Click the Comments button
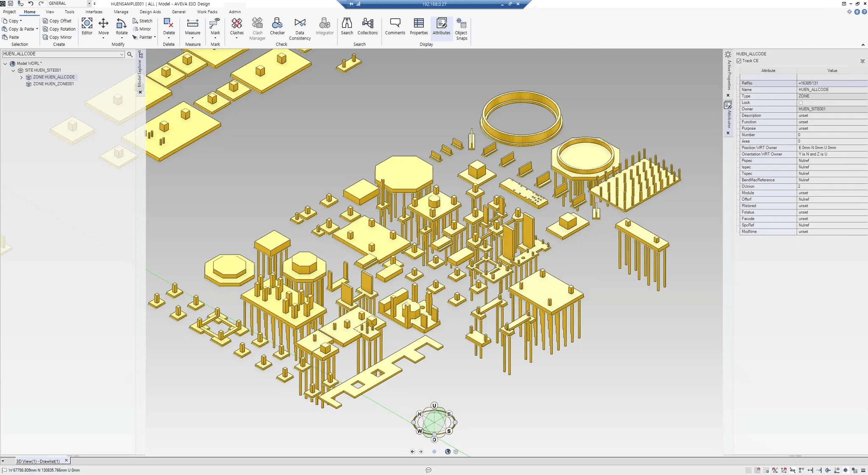The image size is (868, 475). pos(395,27)
